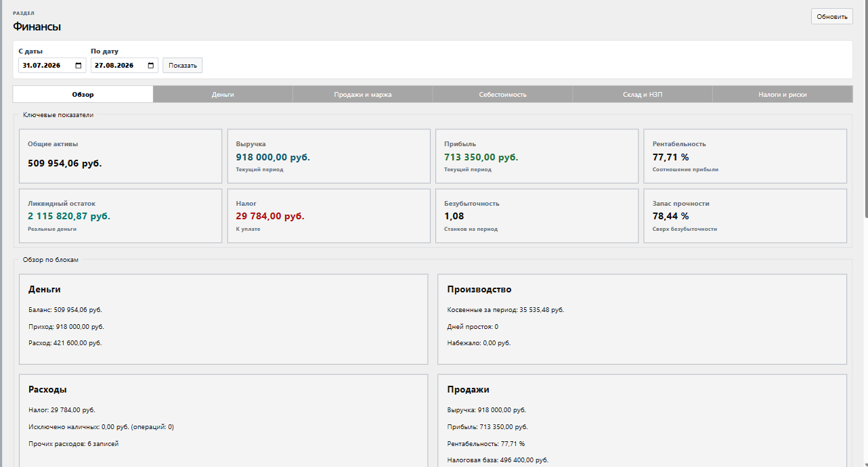Open calendar picker in 'С даты' field
This screenshot has width=868, height=467.
[x=79, y=66]
